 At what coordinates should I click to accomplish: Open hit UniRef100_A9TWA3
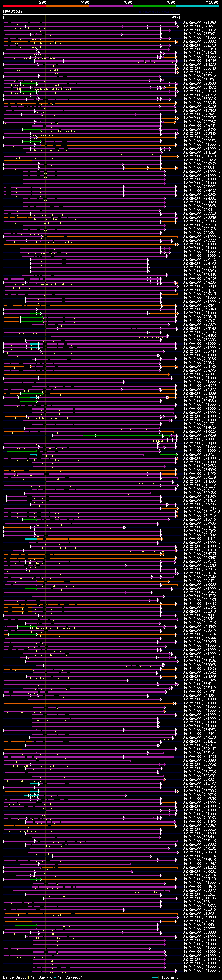[x=199, y=23]
